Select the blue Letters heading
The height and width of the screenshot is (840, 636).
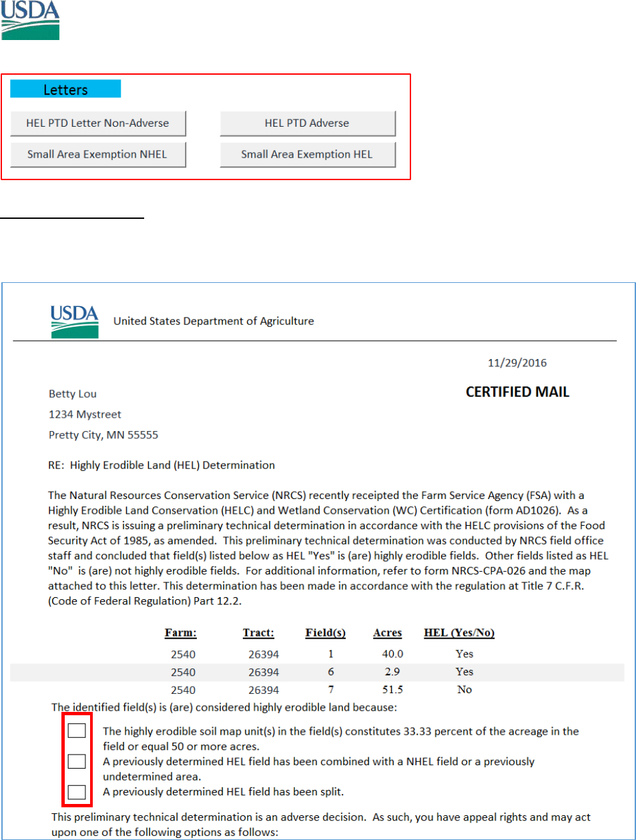(65, 89)
